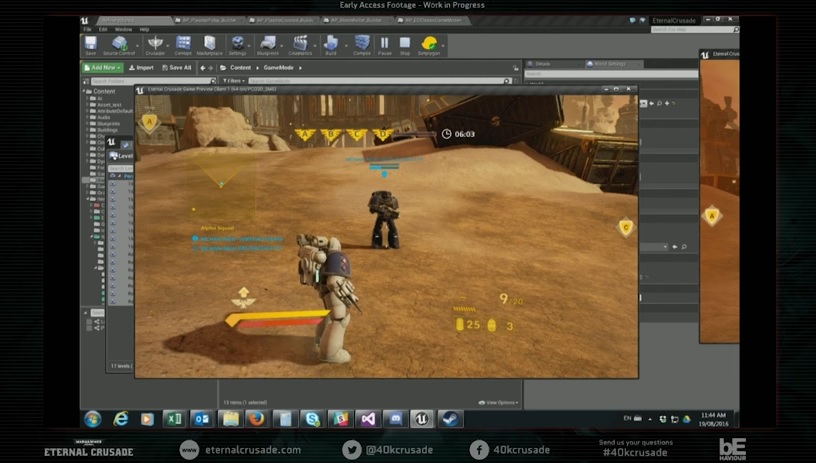Focus the Search GameMode assets field

[380, 81]
